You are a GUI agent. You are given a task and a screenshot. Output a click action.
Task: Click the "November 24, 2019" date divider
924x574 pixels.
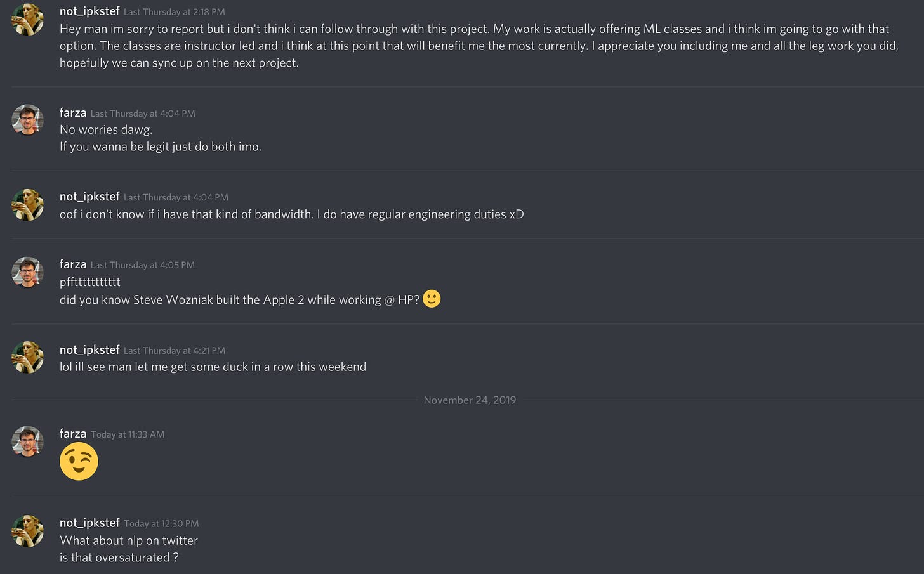pyautogui.click(x=470, y=400)
